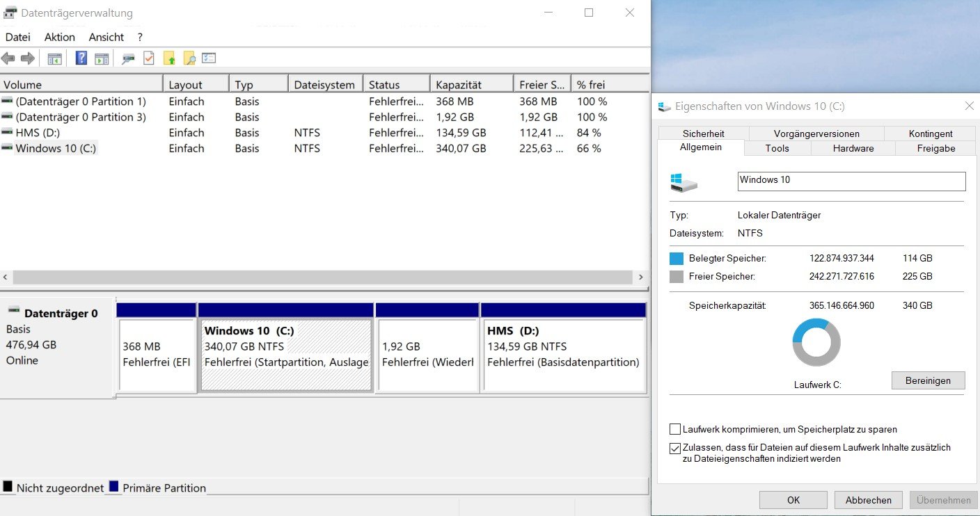
Task: Select the HMS (D:) partition block
Action: tap(564, 346)
